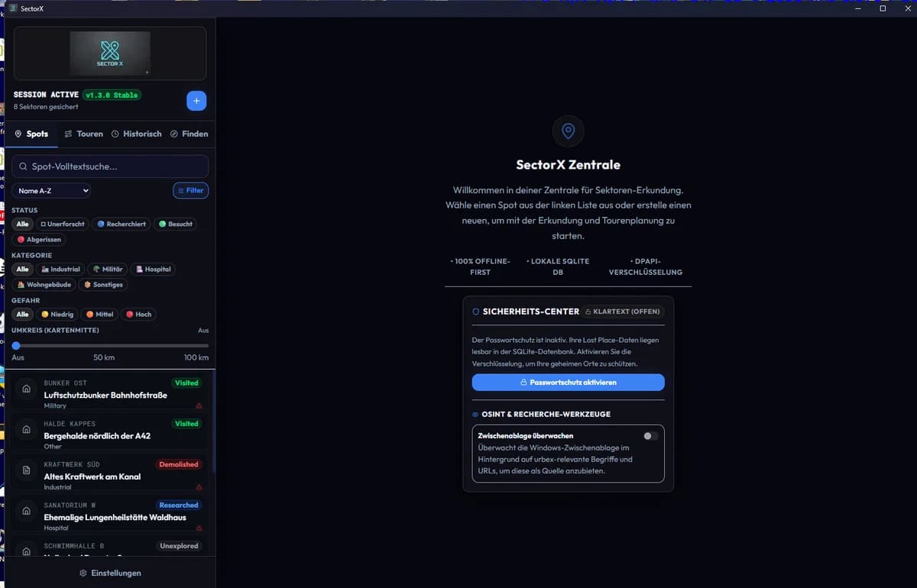Filter by Militär category
917x588 pixels.
(x=107, y=270)
